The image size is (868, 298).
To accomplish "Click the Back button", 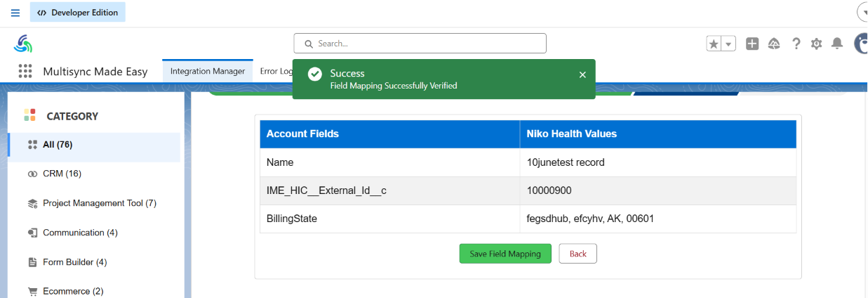I will 578,254.
